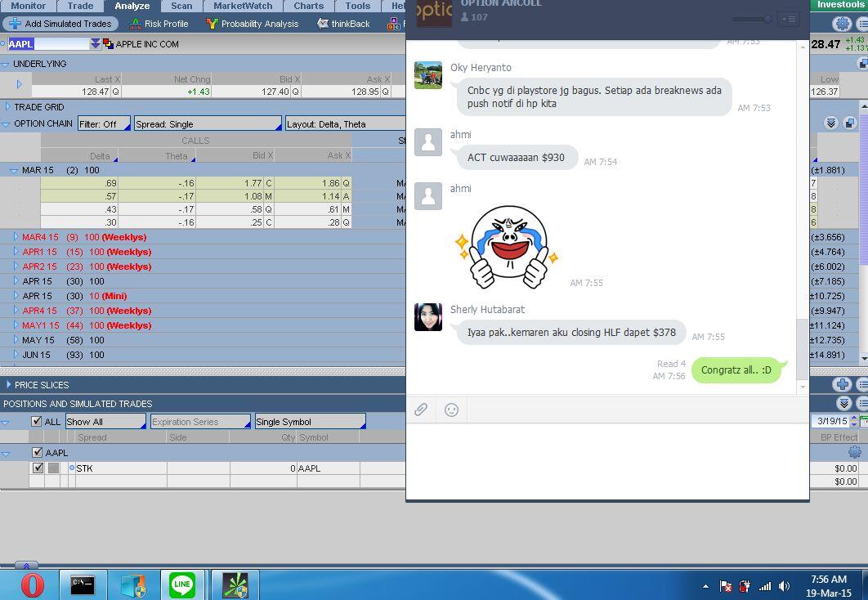Image resolution: width=868 pixels, height=600 pixels.
Task: Click the detach icon in Option Chain header
Action: point(850,123)
